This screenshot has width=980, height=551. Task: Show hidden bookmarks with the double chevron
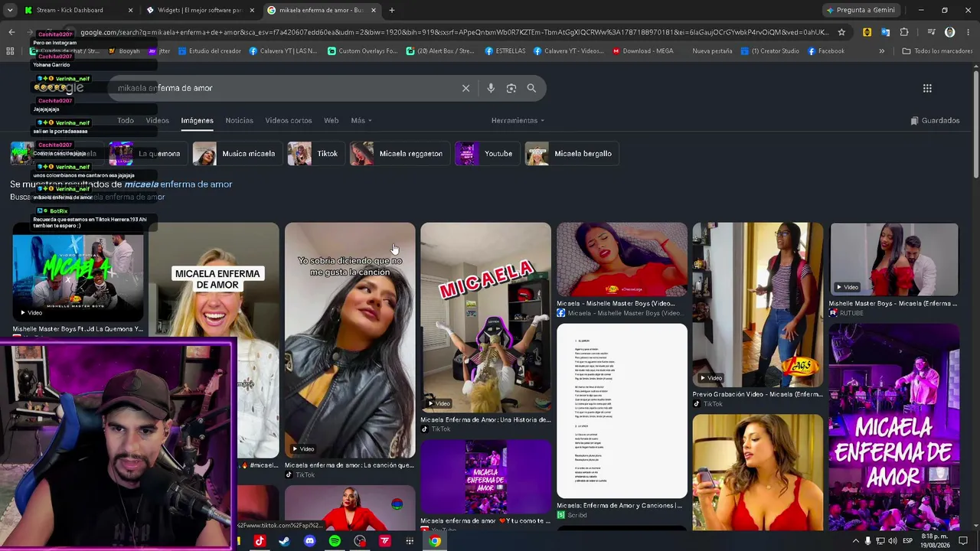[x=882, y=51]
